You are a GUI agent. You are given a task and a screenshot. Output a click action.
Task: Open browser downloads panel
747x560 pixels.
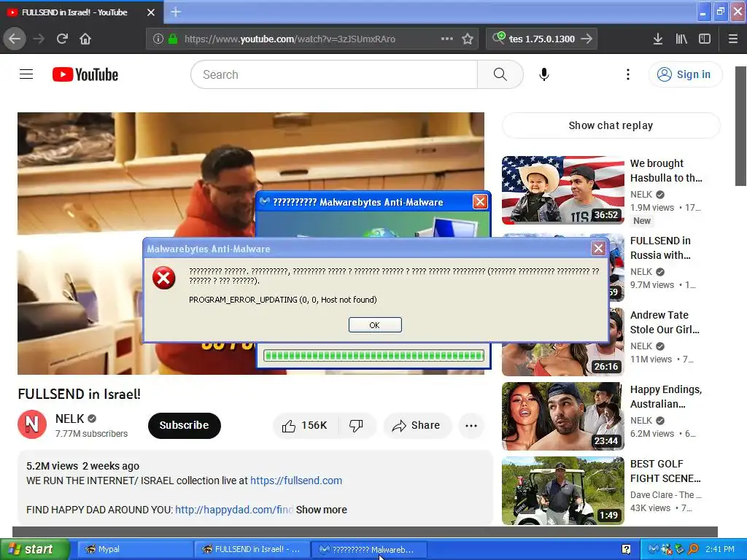pyautogui.click(x=658, y=39)
